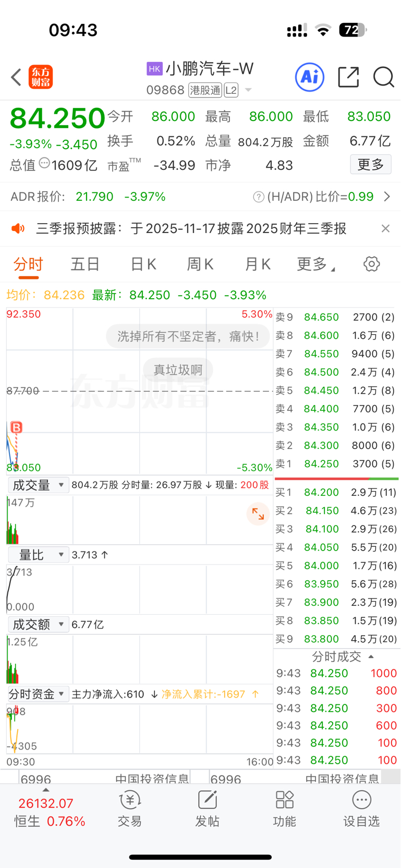Open the 量比 indicator dropdown
Image resolution: width=401 pixels, height=868 pixels.
(x=38, y=555)
